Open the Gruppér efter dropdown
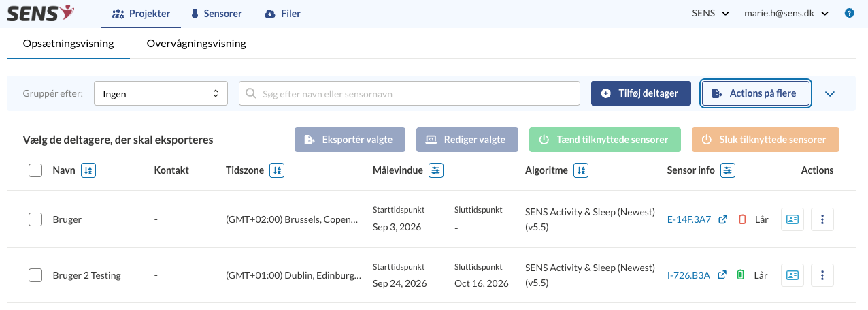Screen dimensions: 868x310 [x=161, y=93]
